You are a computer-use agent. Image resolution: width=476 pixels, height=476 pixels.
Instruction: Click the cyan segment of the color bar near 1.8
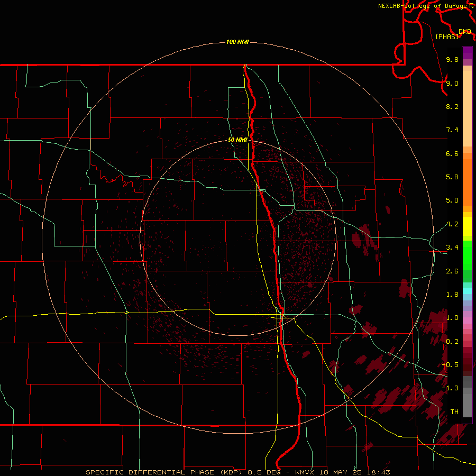[x=467, y=291]
